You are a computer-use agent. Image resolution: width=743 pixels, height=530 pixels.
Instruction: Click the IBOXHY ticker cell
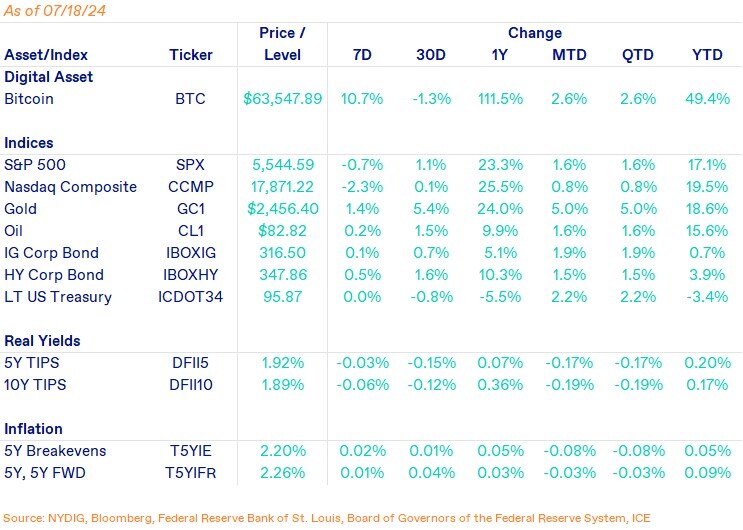(190, 274)
